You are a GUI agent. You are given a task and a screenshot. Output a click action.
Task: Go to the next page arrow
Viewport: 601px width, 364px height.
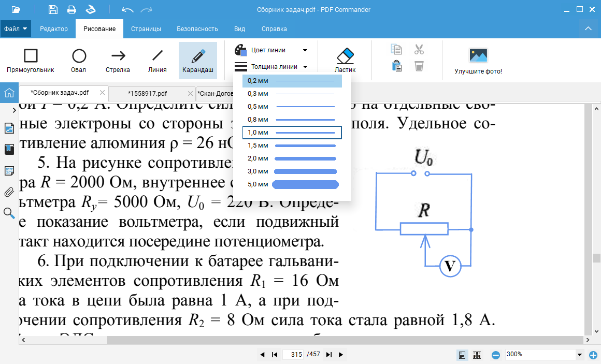(341, 355)
